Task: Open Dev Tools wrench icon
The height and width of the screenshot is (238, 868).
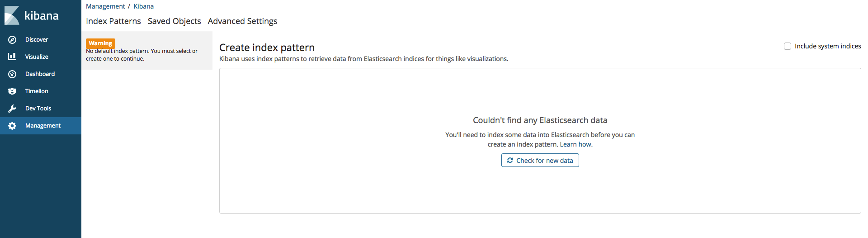Action: [12, 109]
